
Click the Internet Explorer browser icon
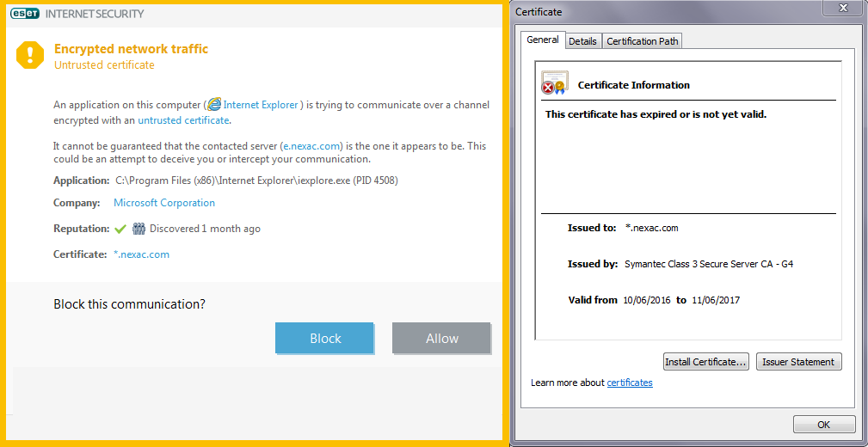pyautogui.click(x=213, y=104)
